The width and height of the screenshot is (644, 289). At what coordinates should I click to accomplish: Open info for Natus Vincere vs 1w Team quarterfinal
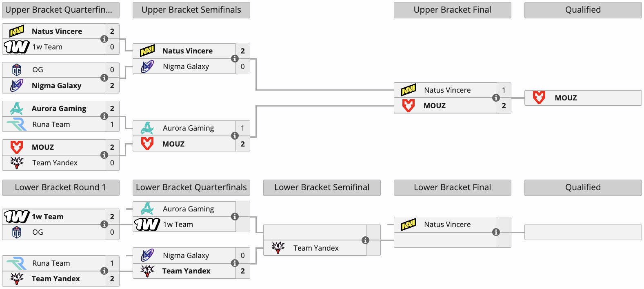coord(104,39)
